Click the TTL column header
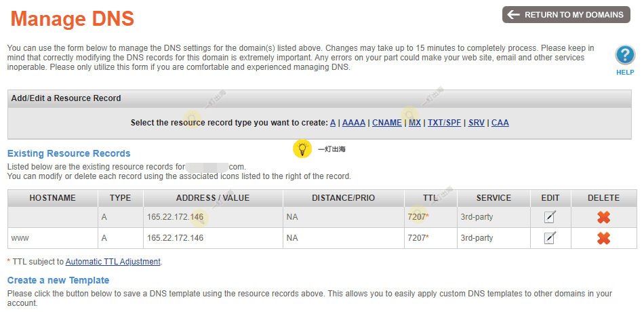Viewport: 644px width, 312px height. 430,198
